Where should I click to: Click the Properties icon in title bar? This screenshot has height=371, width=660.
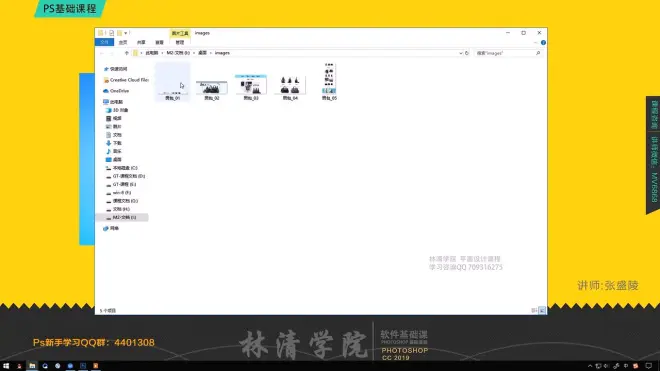(x=111, y=33)
